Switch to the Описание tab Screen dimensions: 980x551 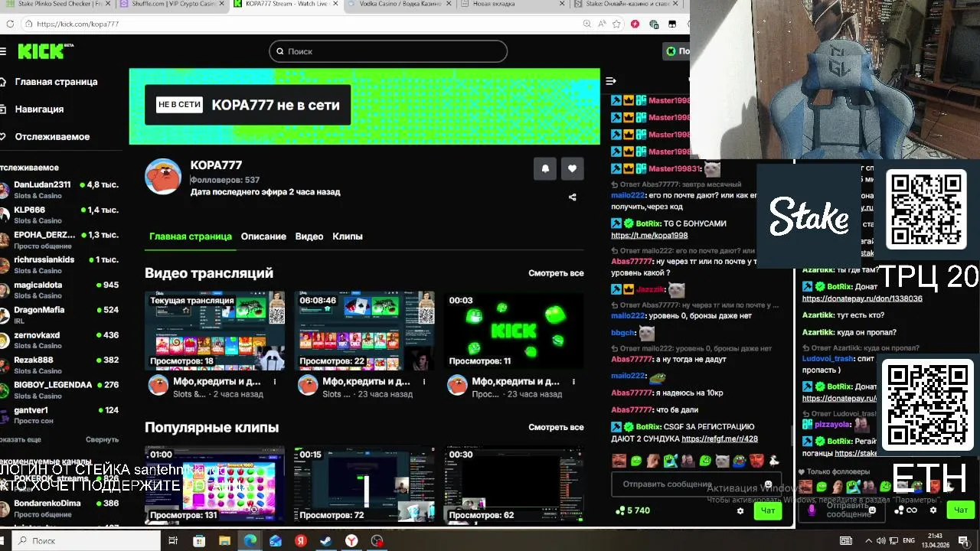coord(263,236)
